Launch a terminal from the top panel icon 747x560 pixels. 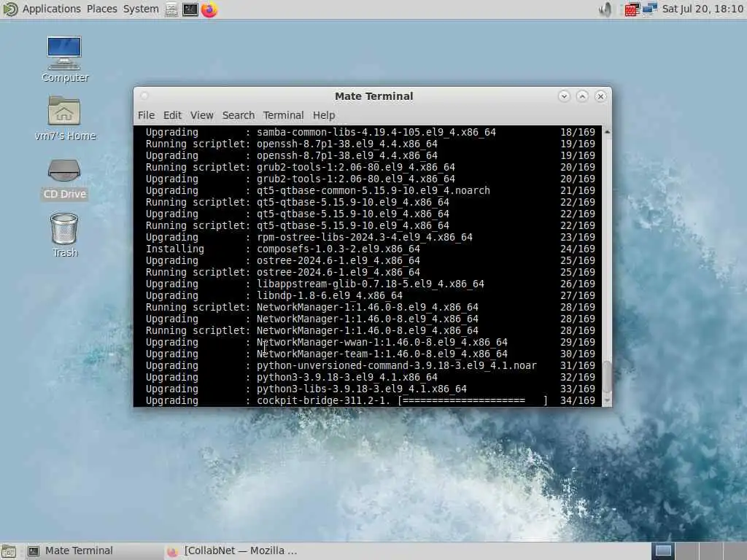(190, 9)
